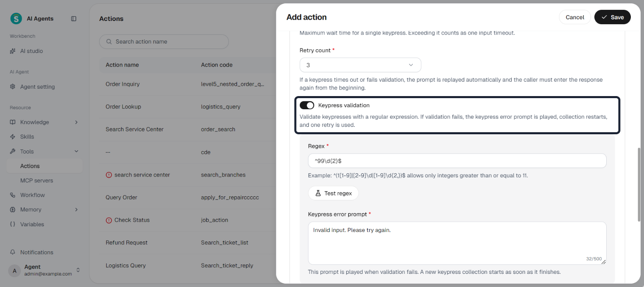Expand the Memory section chevron
Screen dimensions: 644x287
pos(76,209)
